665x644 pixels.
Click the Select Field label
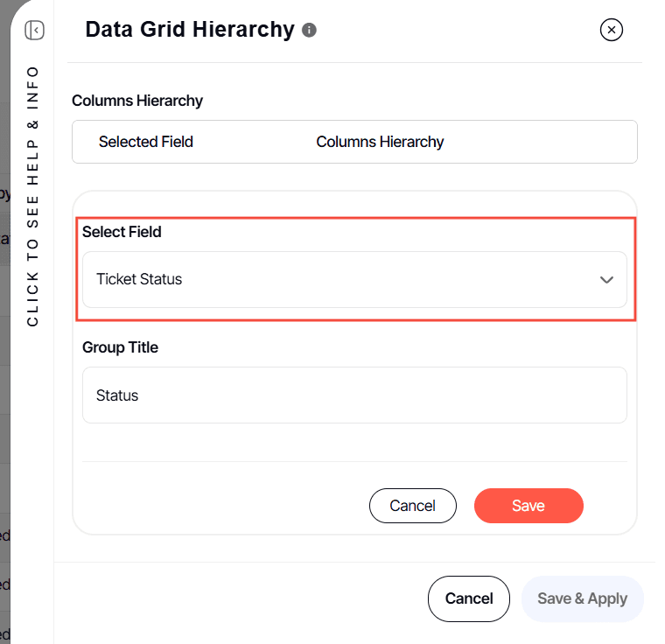coord(122,232)
